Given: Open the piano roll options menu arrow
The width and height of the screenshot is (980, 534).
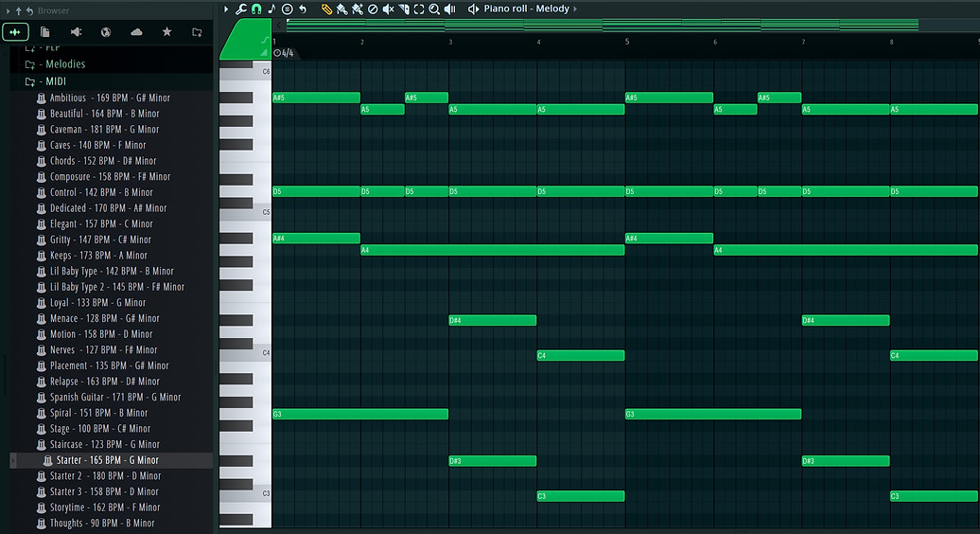Looking at the screenshot, I should 226,9.
